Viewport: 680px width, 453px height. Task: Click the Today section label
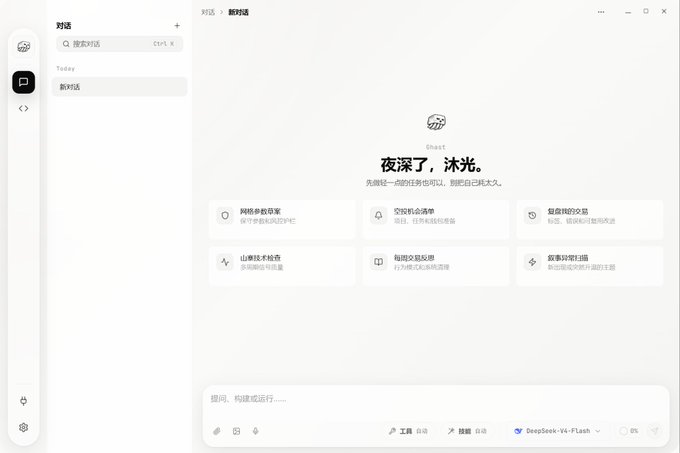pyautogui.click(x=65, y=68)
